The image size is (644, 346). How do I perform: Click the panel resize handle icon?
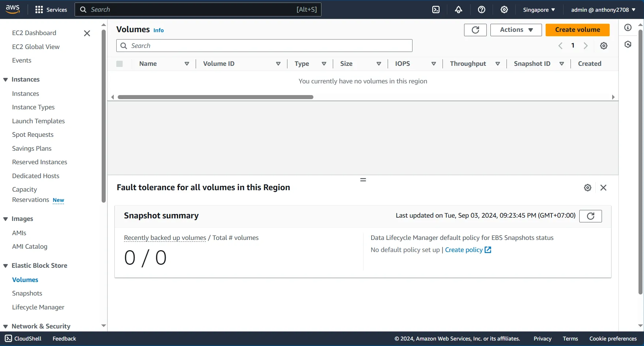tap(363, 180)
